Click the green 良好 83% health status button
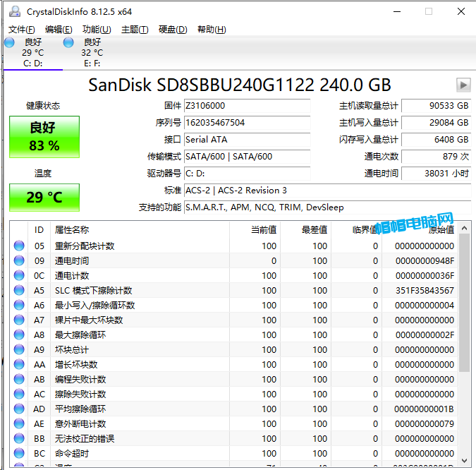The height and width of the screenshot is (470, 476). point(44,137)
